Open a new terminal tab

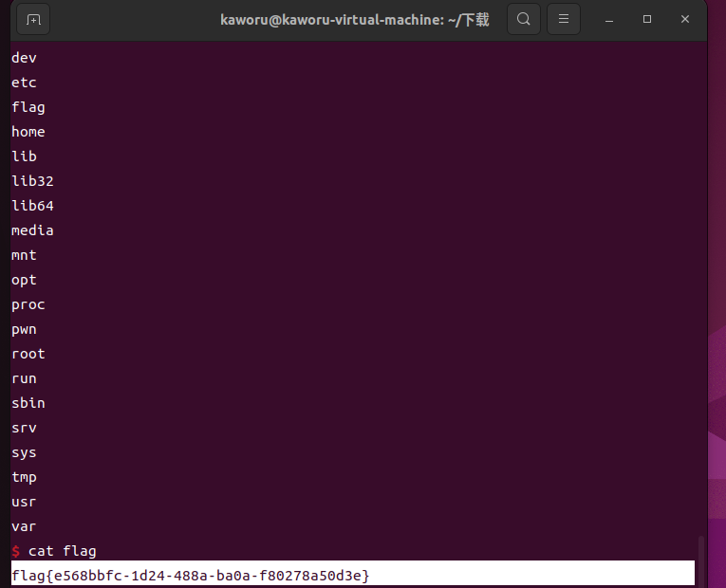click(x=33, y=19)
